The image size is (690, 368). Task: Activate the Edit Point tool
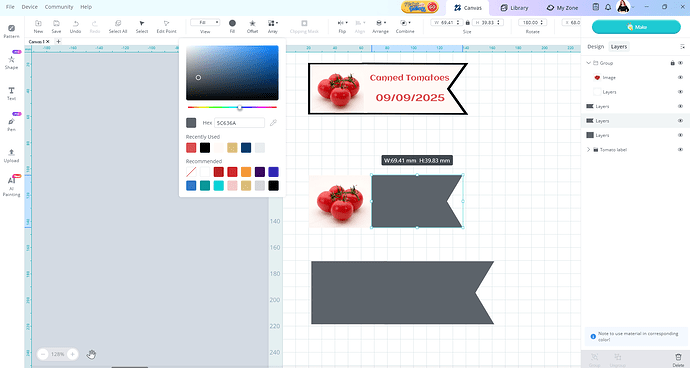[166, 26]
